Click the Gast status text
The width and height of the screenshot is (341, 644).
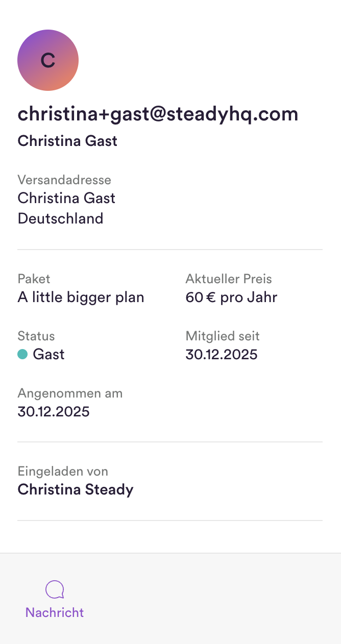[49, 354]
